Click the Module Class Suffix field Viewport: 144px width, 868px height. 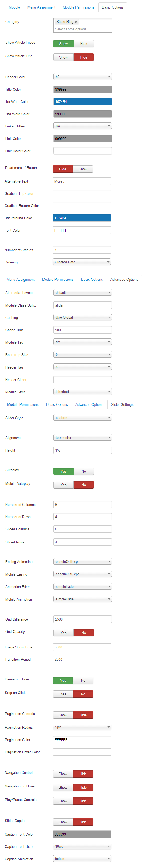[82, 305]
